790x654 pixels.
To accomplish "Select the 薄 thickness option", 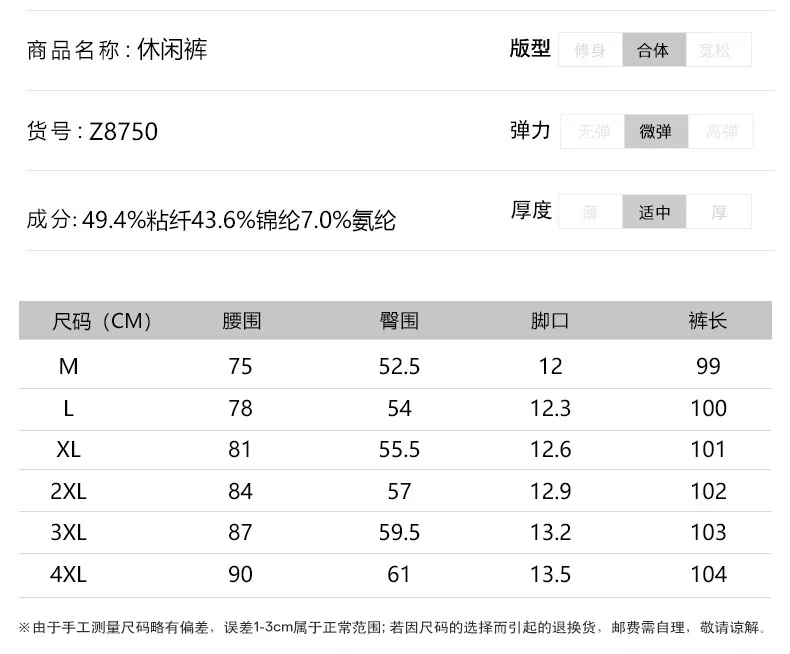I will click(590, 212).
